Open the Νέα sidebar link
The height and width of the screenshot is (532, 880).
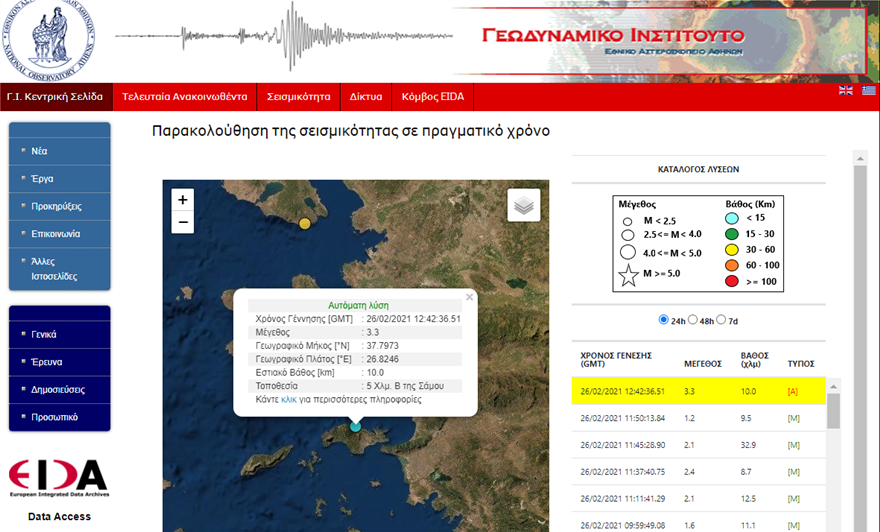(x=40, y=151)
